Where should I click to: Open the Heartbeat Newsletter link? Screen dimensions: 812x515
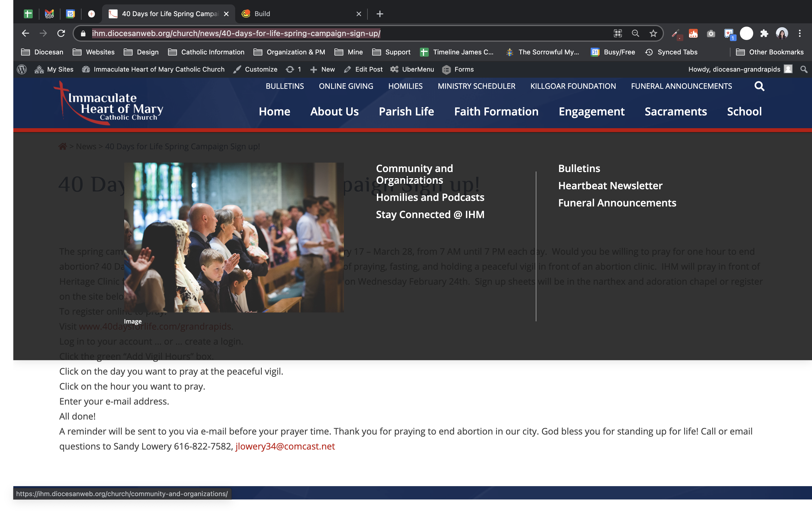[610, 186]
